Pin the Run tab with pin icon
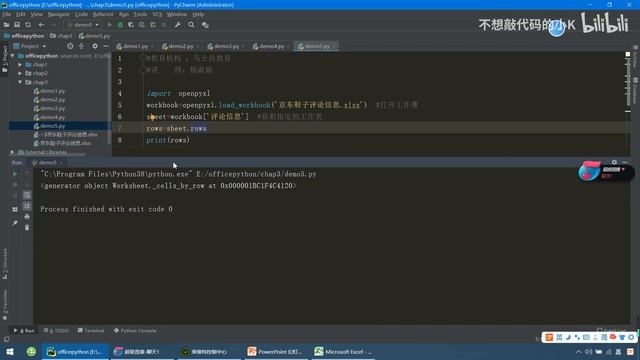 15,223
